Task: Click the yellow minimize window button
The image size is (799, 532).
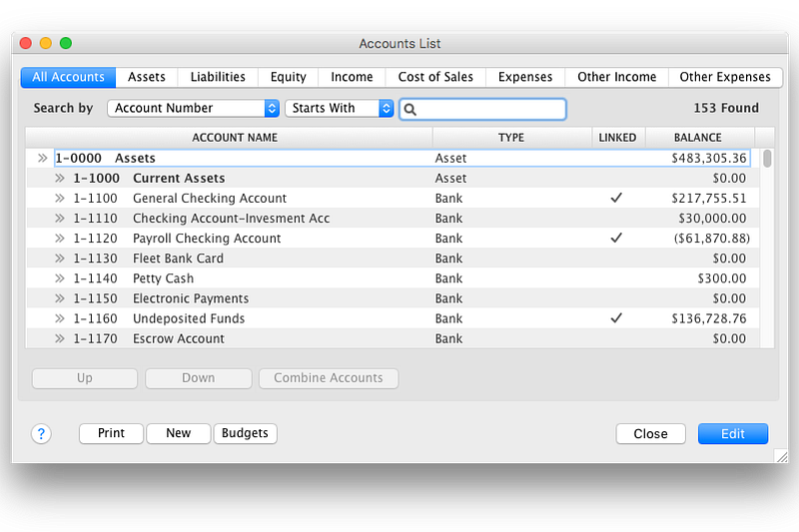Action: click(46, 43)
